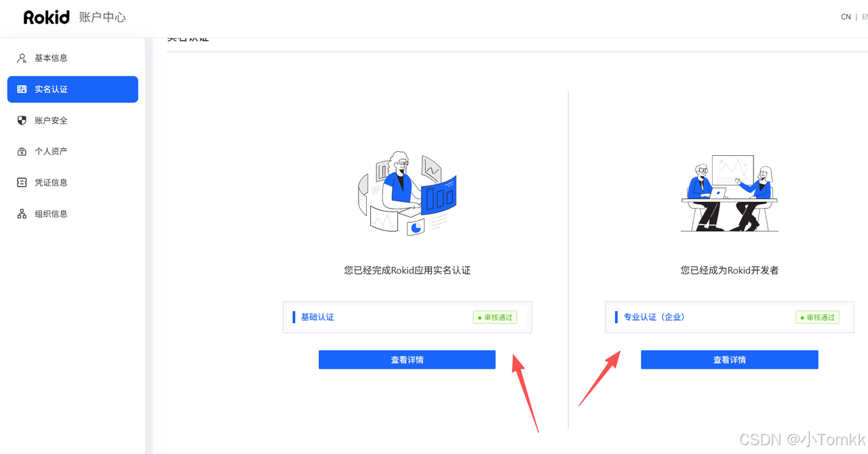This screenshot has width=868, height=454.
Task: Open 组织信息 sidebar entry
Action: tap(73, 214)
